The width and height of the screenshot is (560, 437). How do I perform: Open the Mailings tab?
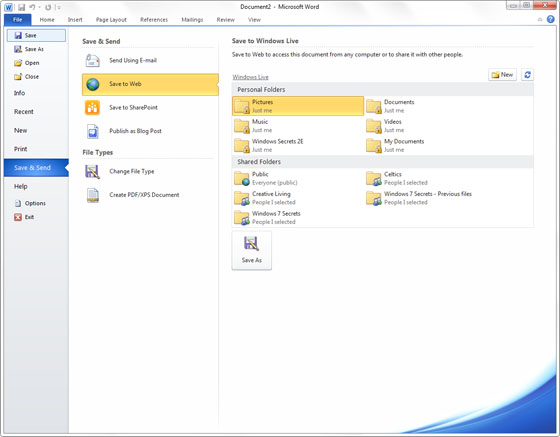[x=192, y=20]
